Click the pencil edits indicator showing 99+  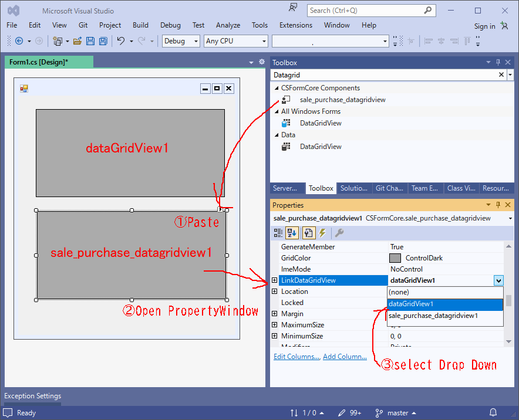pos(350,412)
